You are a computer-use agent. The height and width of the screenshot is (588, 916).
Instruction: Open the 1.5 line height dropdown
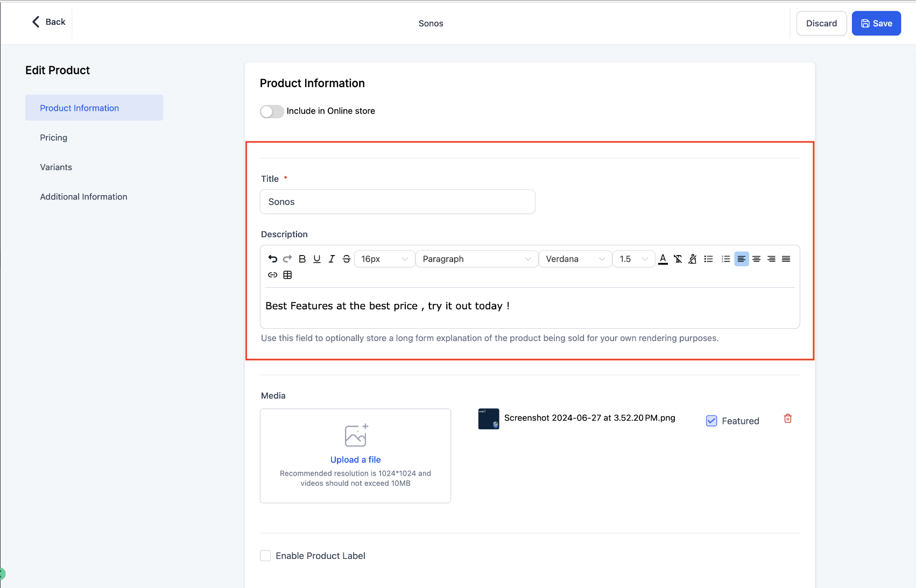click(x=634, y=259)
